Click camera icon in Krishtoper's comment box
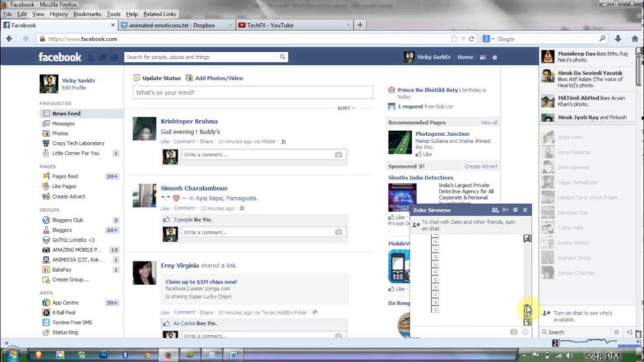Screen dimensions: 644x362 tap(339, 155)
